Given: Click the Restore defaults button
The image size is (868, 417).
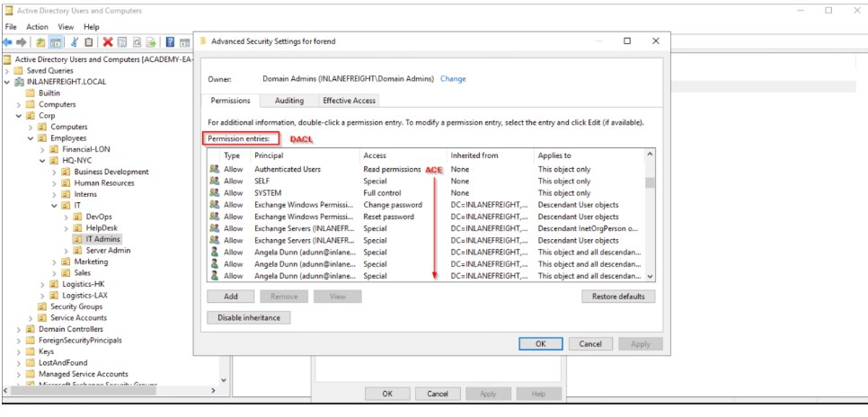Looking at the screenshot, I should (618, 297).
